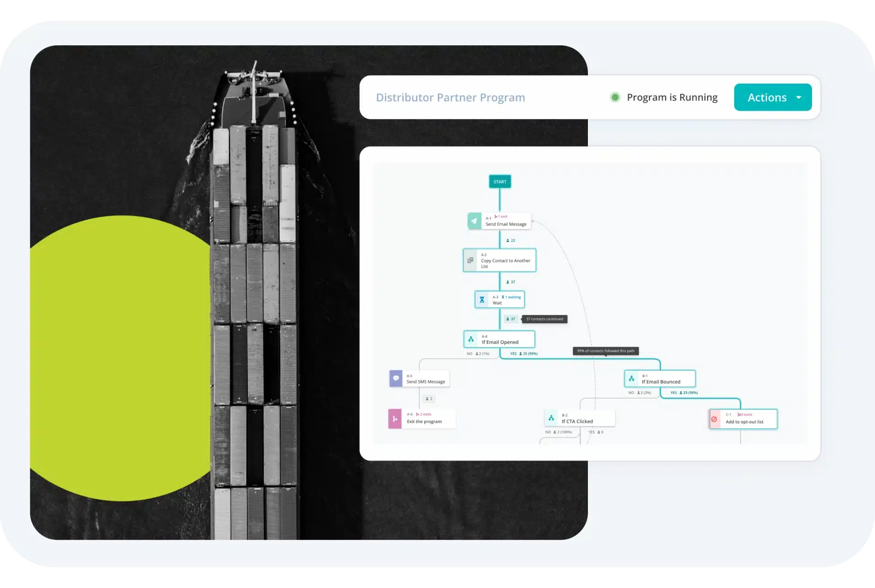This screenshot has width=875, height=588.
Task: Click the If CTA Clicked decision icon
Action: coord(551,418)
